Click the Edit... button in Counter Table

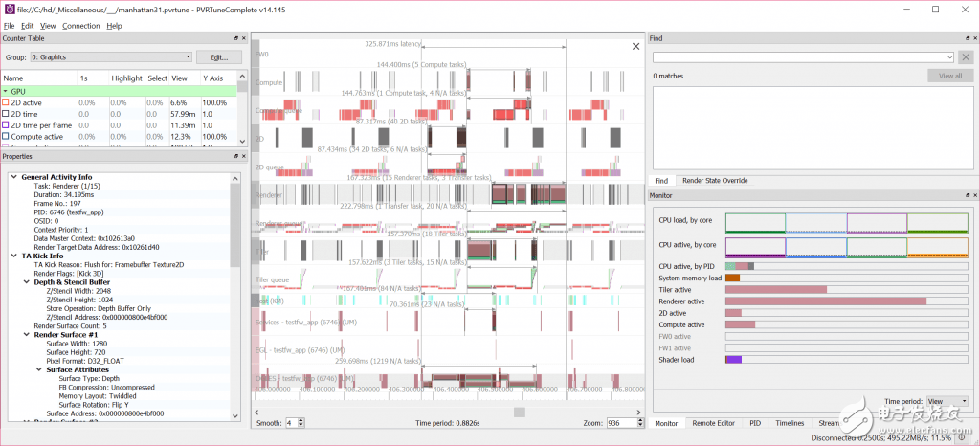(x=218, y=57)
